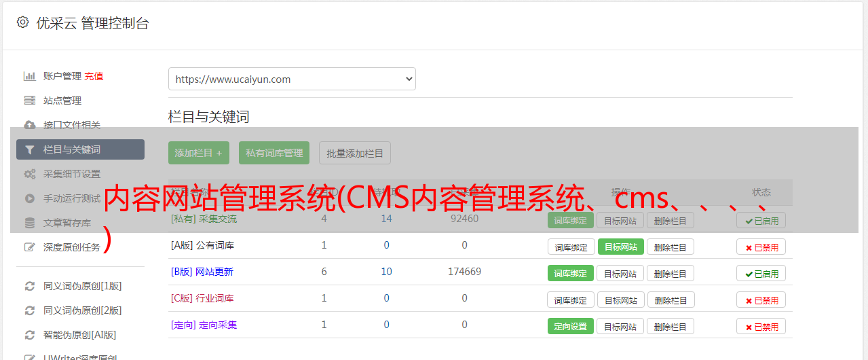Click 目标网站 in the 行业词库 row
Screen dimensions: 868x360
[620, 300]
